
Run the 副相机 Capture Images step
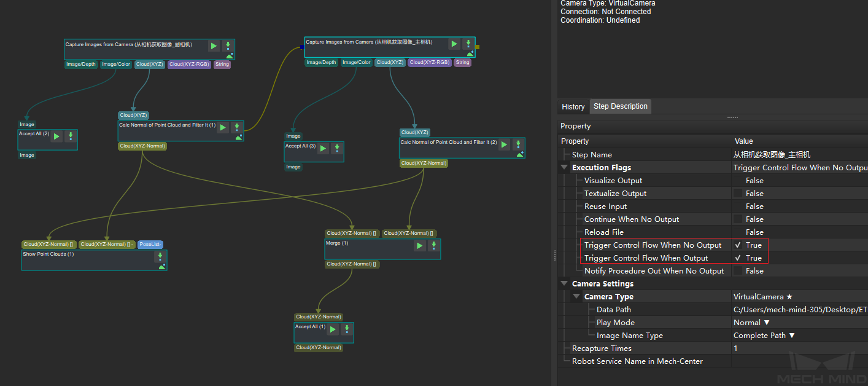[214, 45]
